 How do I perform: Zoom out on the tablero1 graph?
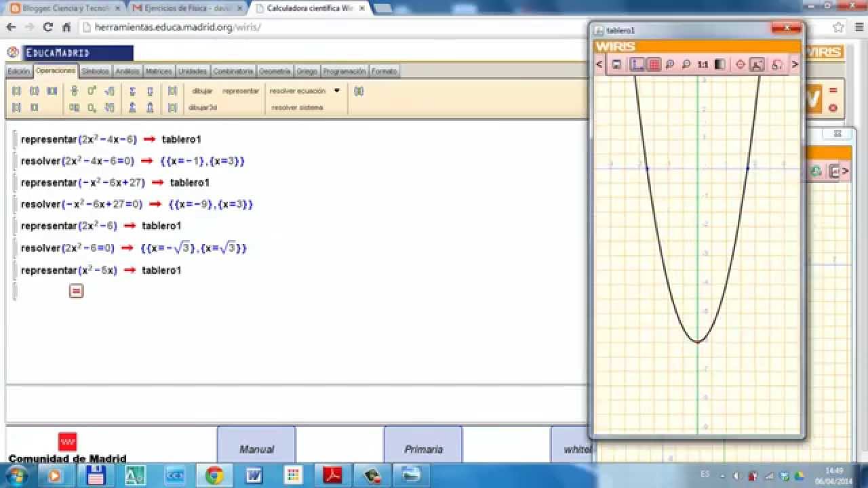point(686,64)
